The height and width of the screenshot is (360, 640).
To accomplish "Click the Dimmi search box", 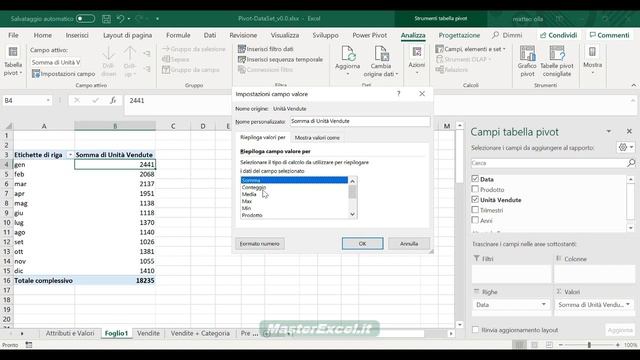I will click(x=507, y=36).
